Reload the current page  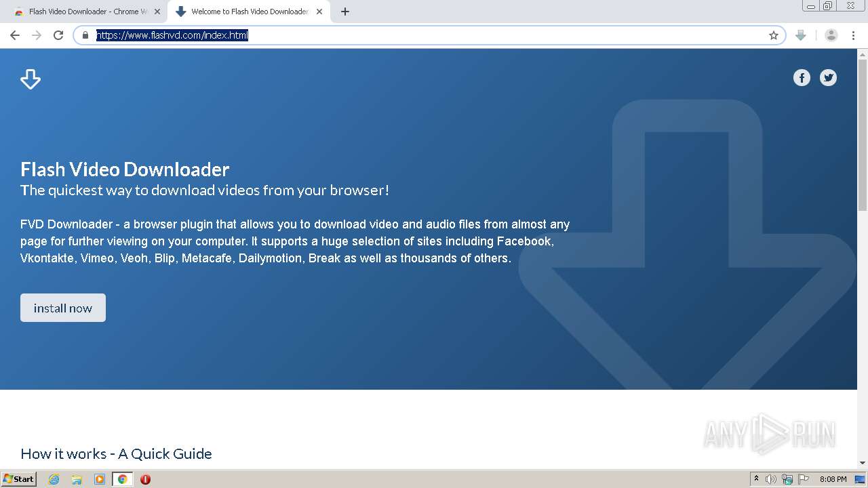(x=58, y=35)
